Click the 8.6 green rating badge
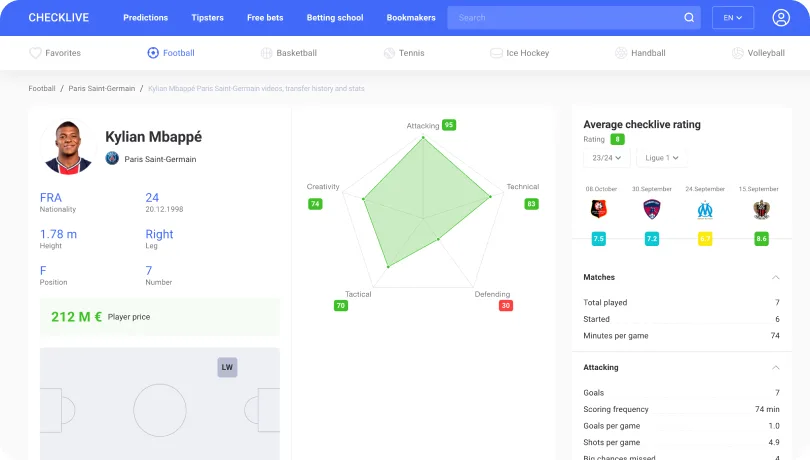Image resolution: width=810 pixels, height=460 pixels. [x=761, y=239]
